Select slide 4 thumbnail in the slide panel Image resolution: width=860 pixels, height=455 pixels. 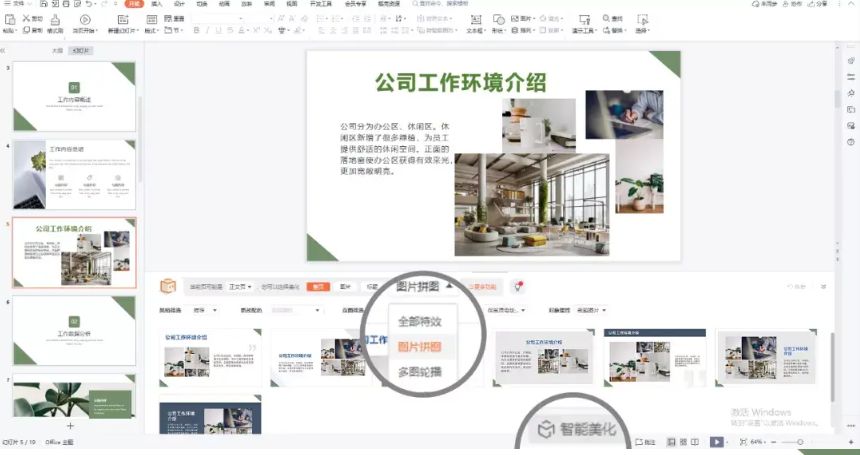pyautogui.click(x=74, y=174)
